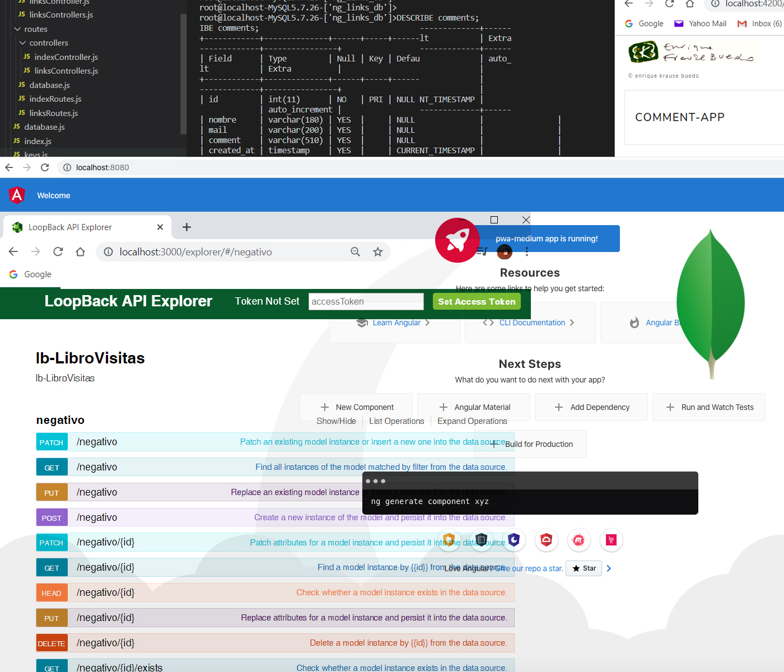Reload the localhost:8080 page

[x=45, y=167]
